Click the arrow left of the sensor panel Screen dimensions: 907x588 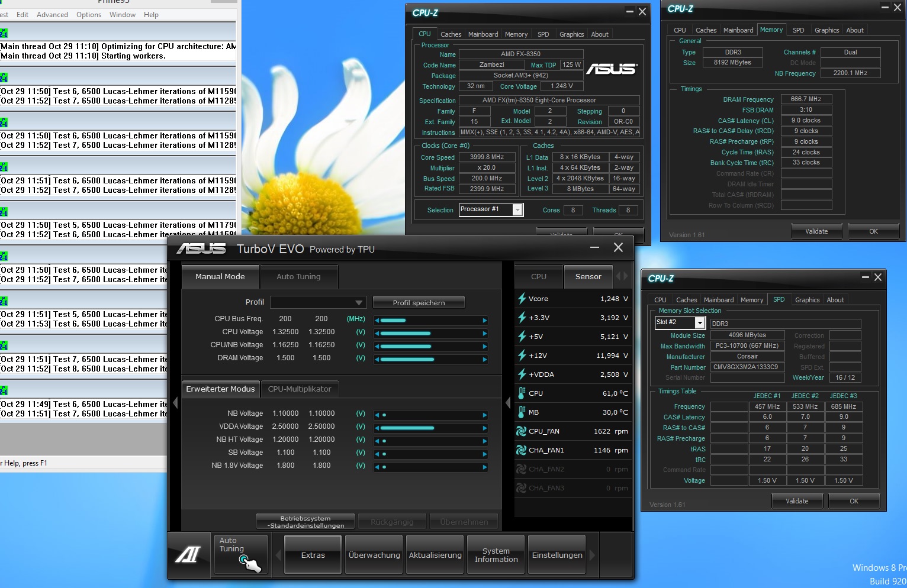(x=508, y=403)
